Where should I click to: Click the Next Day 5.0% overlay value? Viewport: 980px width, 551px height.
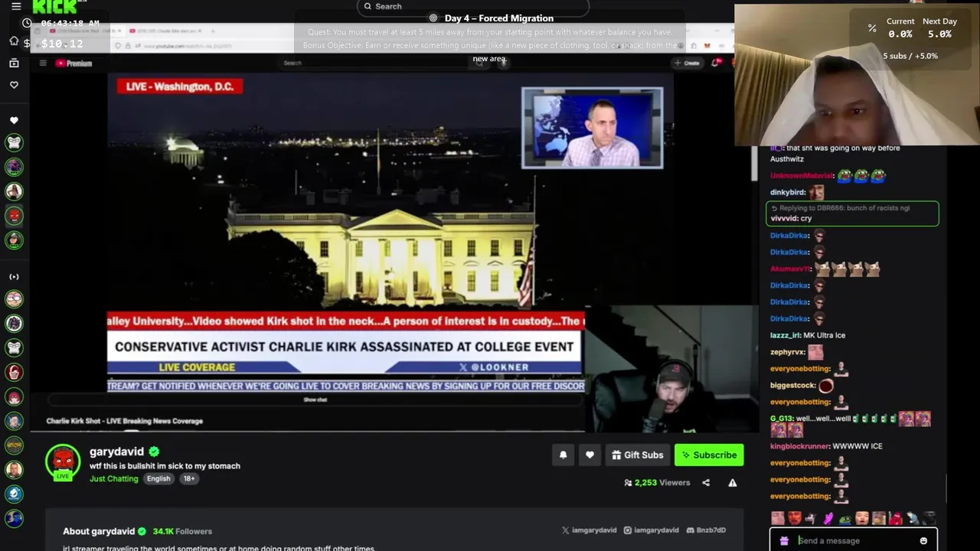coord(939,34)
